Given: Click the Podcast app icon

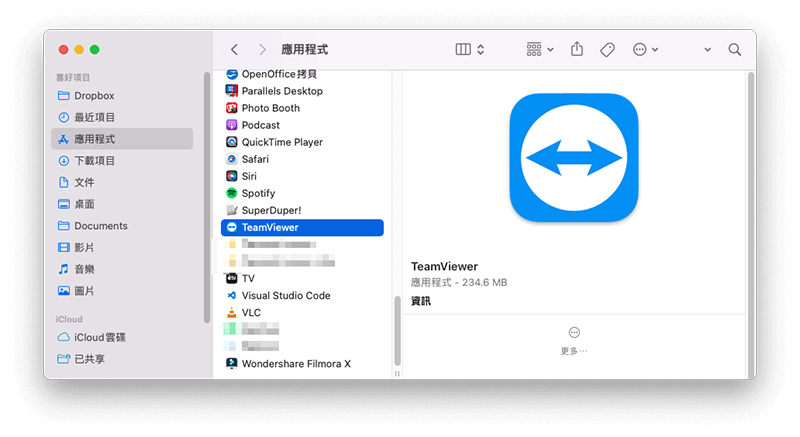Looking at the screenshot, I should point(232,125).
